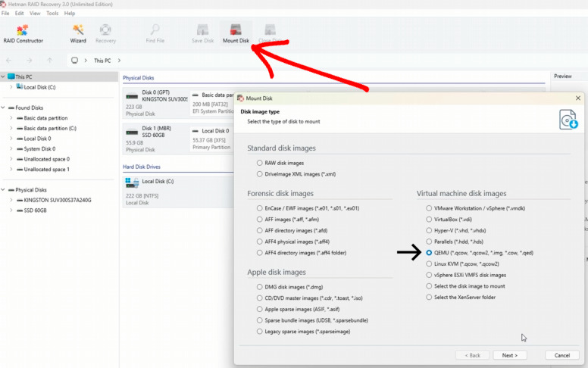Click the computer icon in address bar
Viewport: 588px width, 368px height.
pyautogui.click(x=74, y=61)
